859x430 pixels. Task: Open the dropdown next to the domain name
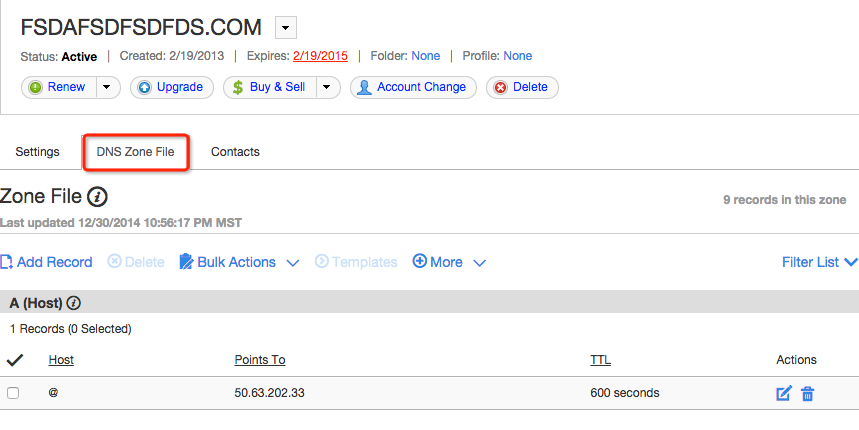[285, 27]
